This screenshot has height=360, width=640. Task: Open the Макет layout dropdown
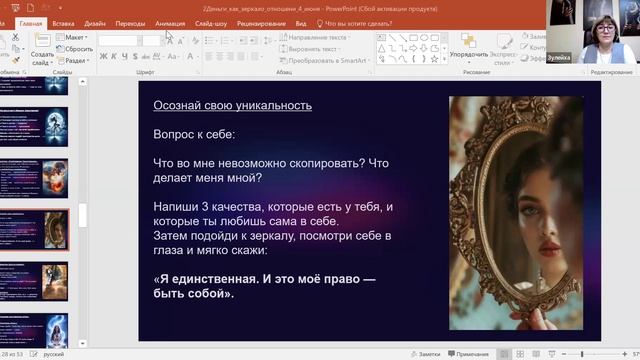pos(72,37)
